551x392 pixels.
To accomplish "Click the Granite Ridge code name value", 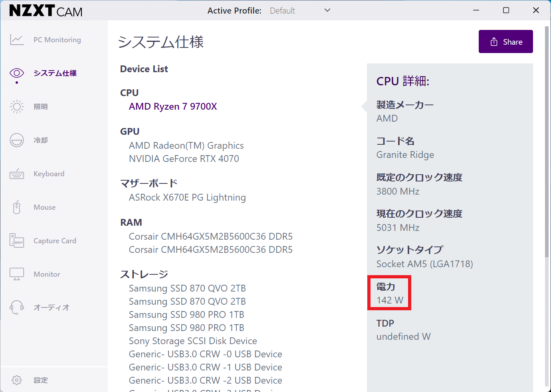I will pos(405,155).
